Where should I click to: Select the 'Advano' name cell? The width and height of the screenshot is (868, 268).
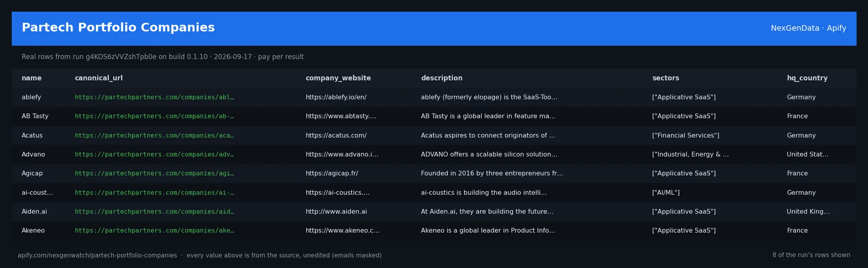tap(33, 154)
